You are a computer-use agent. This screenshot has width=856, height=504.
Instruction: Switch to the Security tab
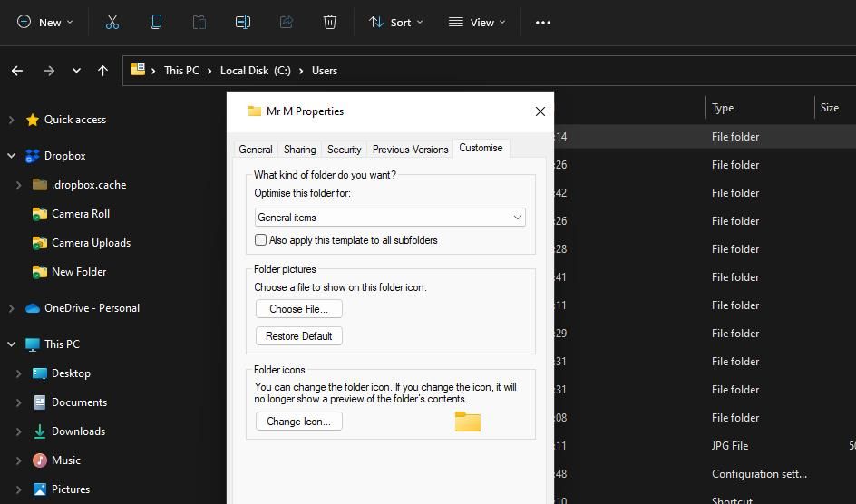tap(344, 150)
